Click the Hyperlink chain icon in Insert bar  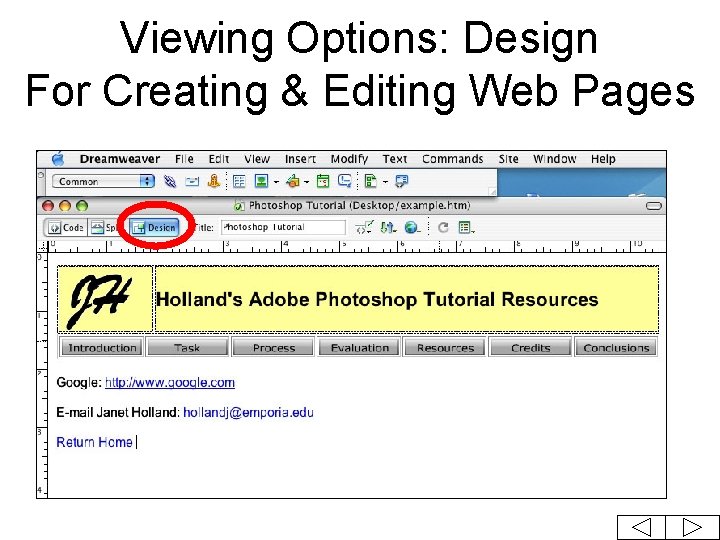click(x=170, y=181)
